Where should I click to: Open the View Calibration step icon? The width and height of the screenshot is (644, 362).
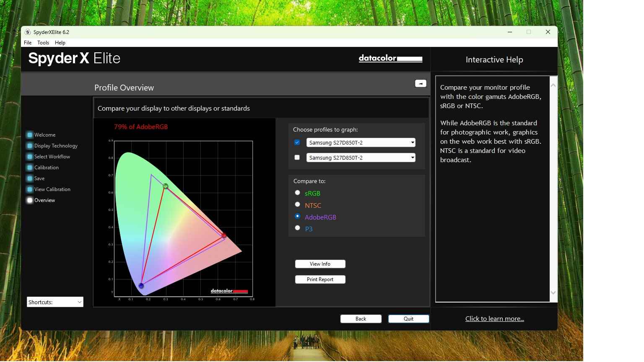[30, 189]
